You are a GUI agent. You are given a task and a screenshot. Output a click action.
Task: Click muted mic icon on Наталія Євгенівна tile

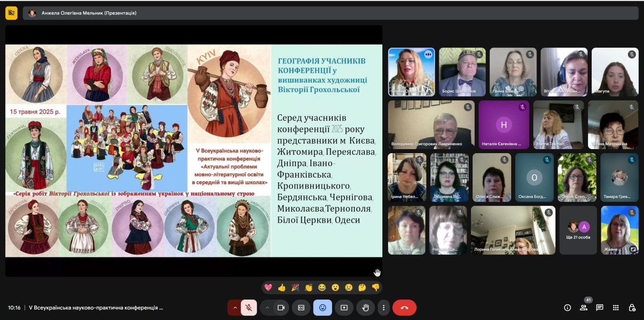(x=522, y=107)
